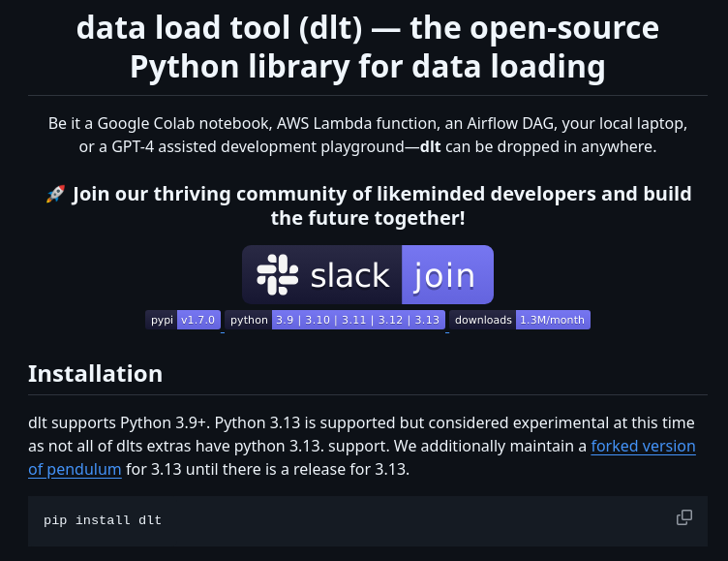Click the 3.9 to 3.13 versions badge
Viewport: 728px width, 561px height.
click(357, 320)
